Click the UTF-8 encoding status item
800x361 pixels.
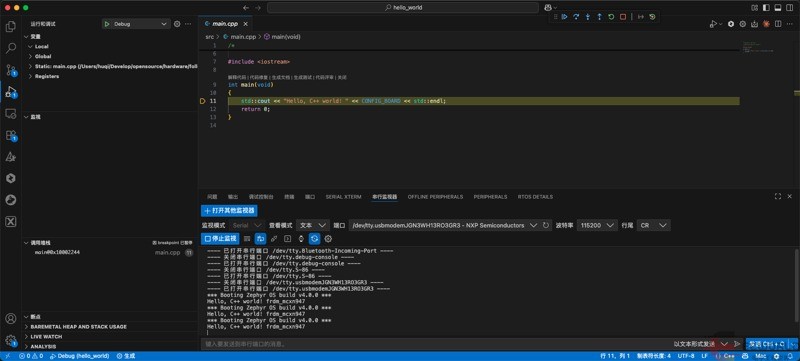[x=686, y=356]
